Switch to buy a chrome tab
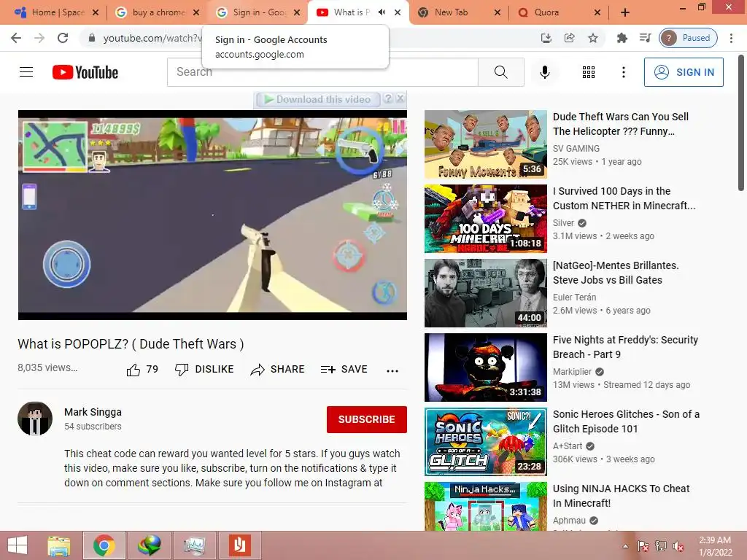747x560 pixels. (x=158, y=12)
